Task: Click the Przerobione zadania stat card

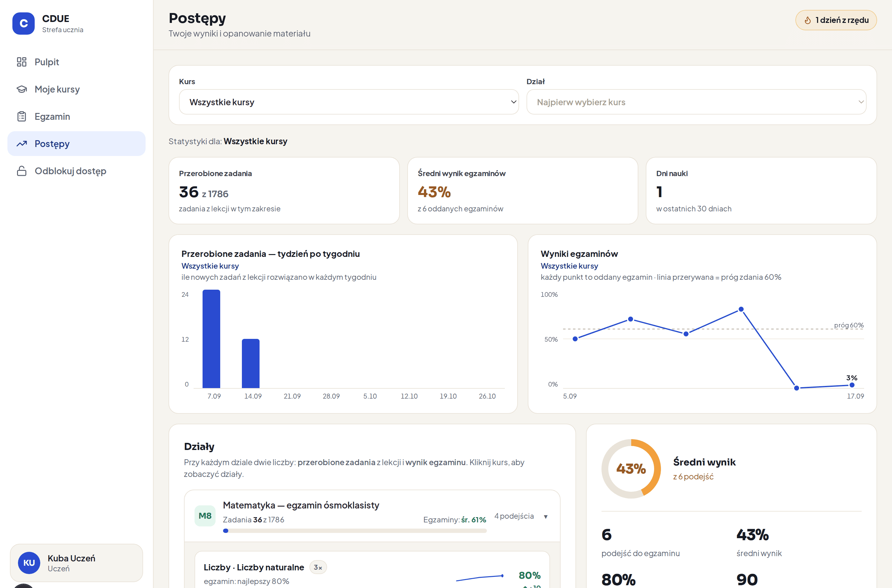Action: point(284,191)
